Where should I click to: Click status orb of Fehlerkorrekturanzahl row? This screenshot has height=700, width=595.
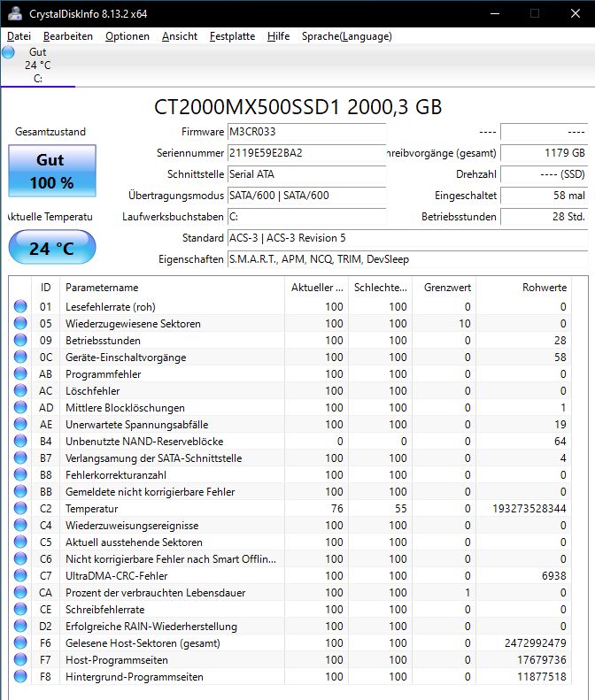click(x=20, y=474)
